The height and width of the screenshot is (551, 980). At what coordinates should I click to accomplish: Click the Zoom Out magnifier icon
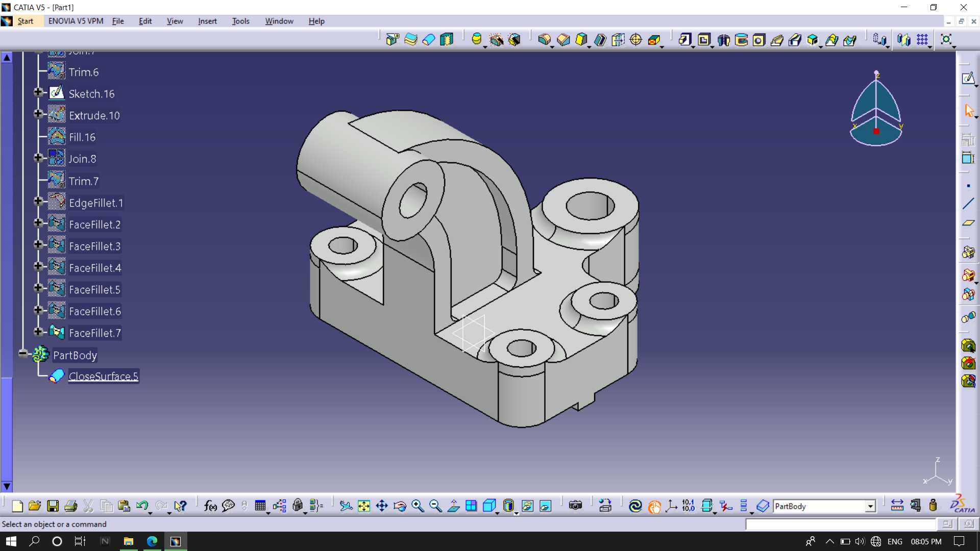(435, 506)
